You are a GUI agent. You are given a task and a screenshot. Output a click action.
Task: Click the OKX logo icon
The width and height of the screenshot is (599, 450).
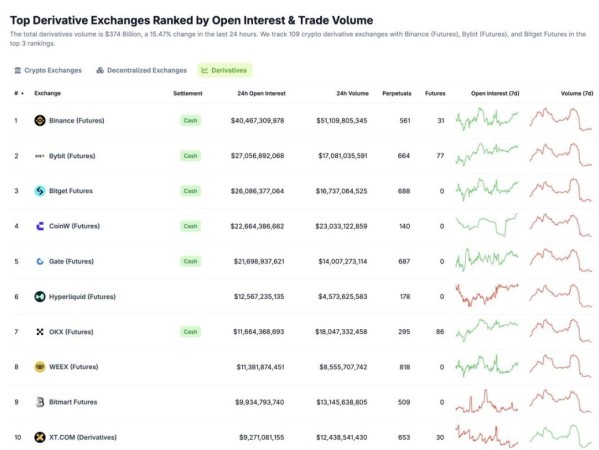click(40, 332)
